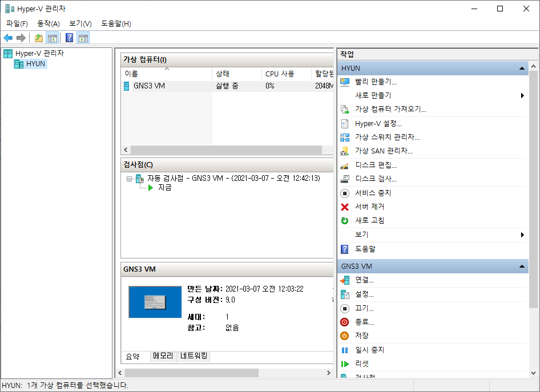The height and width of the screenshot is (392, 540).
Task: Click the 구성 버전 9.0 value
Action: (x=230, y=300)
